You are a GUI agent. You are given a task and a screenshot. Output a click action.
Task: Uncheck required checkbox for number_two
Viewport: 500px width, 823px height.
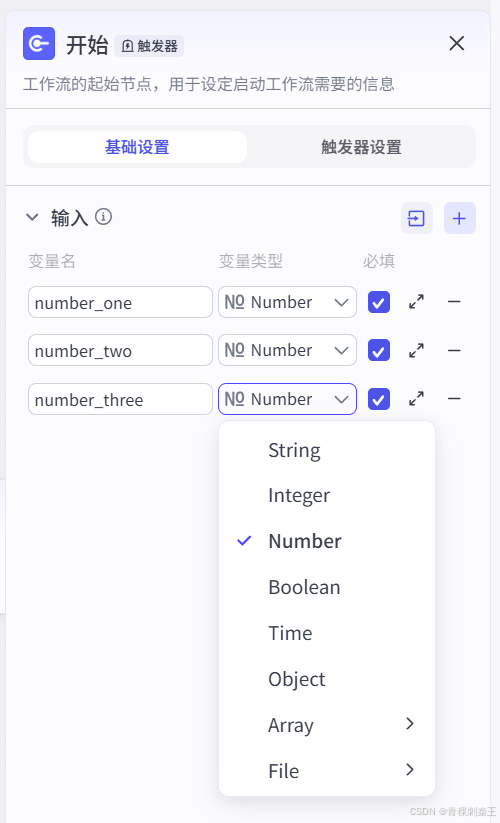pyautogui.click(x=379, y=350)
